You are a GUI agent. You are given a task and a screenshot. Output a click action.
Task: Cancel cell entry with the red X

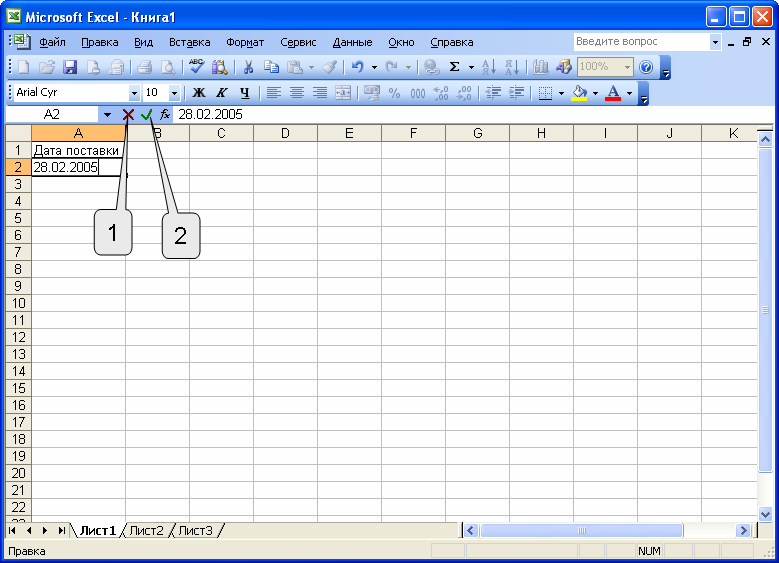tap(128, 115)
